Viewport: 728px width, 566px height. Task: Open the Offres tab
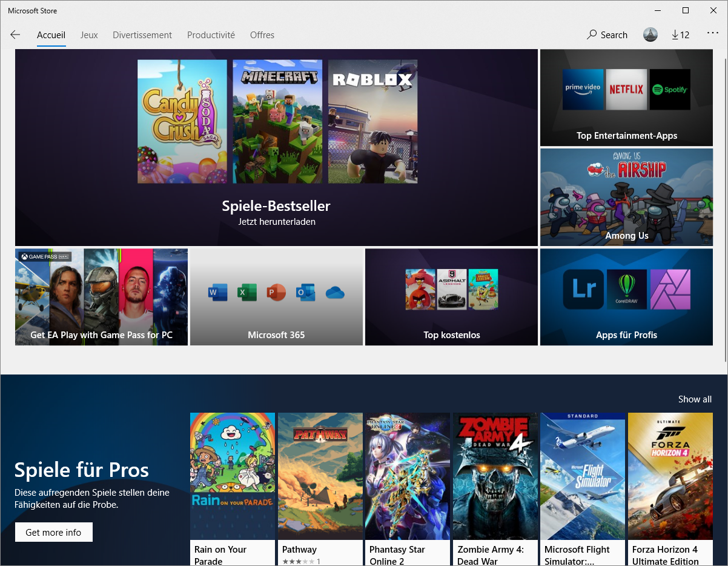click(262, 35)
